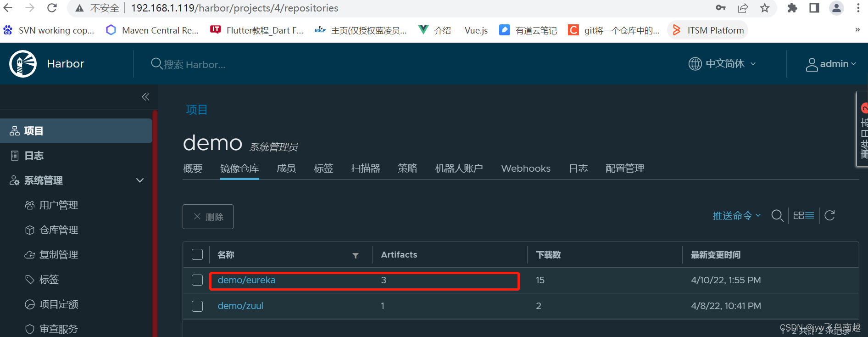The height and width of the screenshot is (337, 868).
Task: Open the admin user dropdown
Action: (x=831, y=64)
